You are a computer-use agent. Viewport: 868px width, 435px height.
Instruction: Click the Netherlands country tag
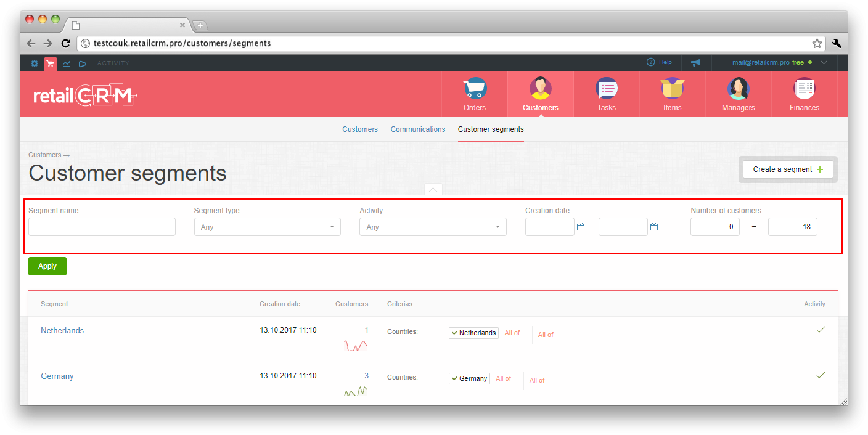(473, 333)
